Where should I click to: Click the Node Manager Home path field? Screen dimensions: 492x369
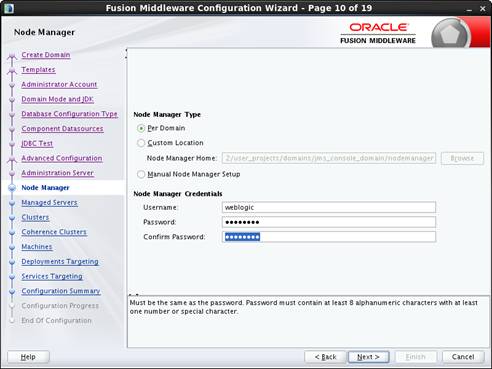(329, 158)
